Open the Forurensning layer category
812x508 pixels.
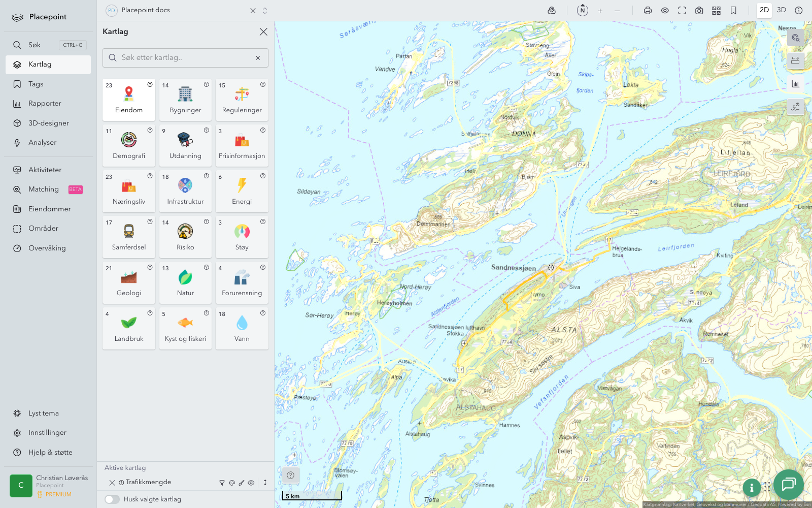[x=242, y=282]
